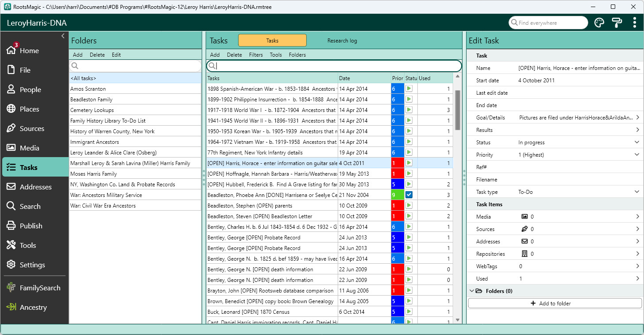Expand the Results row chevron
The width and height of the screenshot is (644, 335).
[638, 130]
